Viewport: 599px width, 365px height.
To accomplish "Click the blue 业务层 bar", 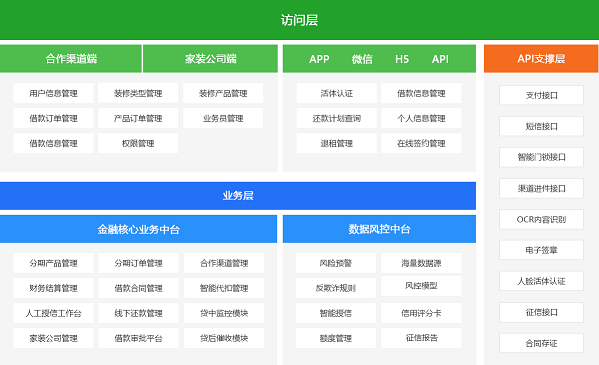I will click(x=238, y=196).
